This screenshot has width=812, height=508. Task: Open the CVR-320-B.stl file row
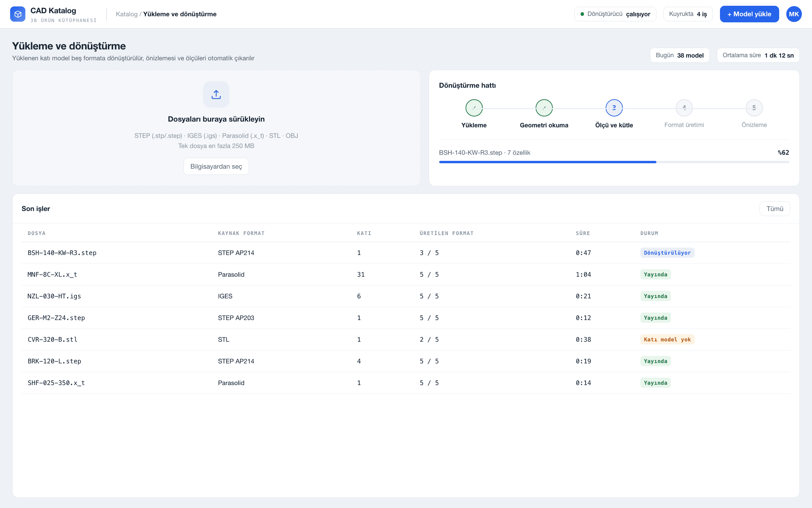tap(406, 340)
